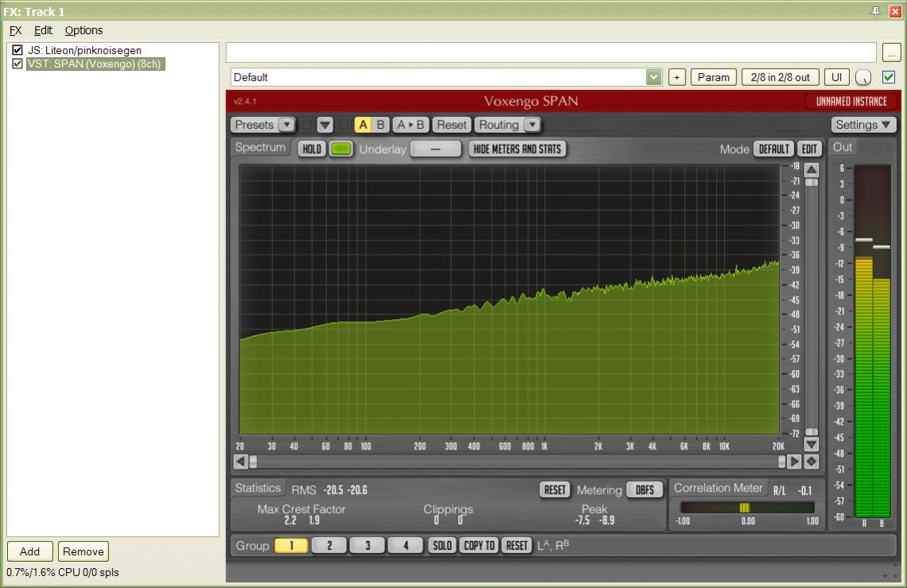Click the COPY TO button
907x588 pixels.
point(479,546)
